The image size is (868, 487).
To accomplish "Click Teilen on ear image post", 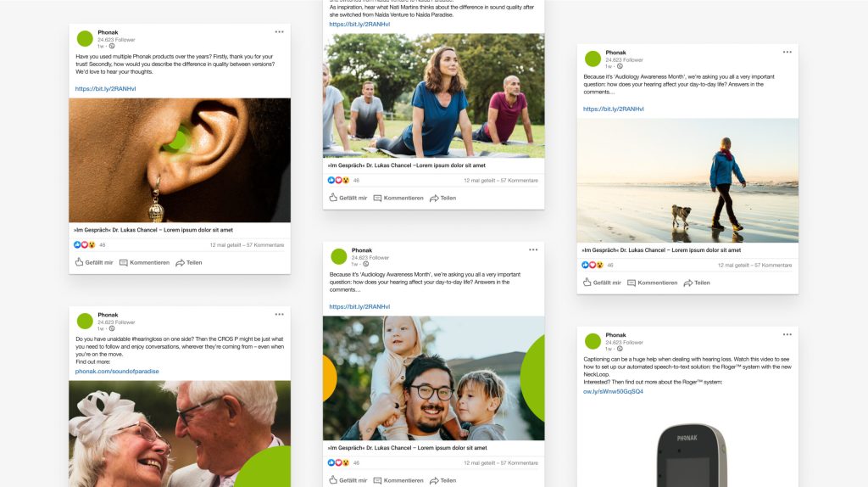I will (189, 263).
